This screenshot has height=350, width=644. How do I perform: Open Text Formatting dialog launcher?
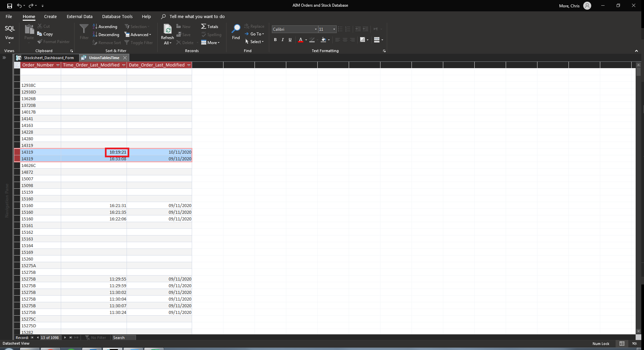[384, 51]
